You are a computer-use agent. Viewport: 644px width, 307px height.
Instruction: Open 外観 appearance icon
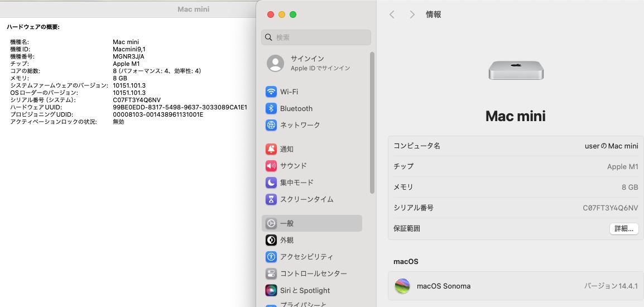coord(271,240)
